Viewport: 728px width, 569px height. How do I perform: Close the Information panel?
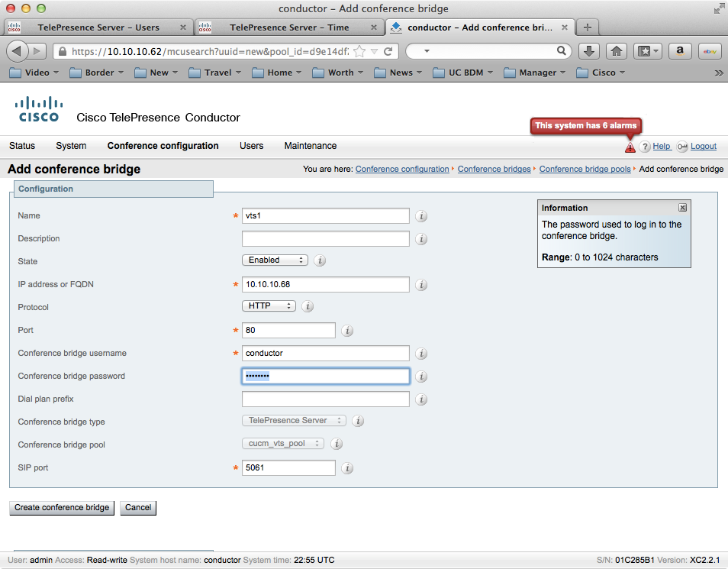click(x=682, y=208)
